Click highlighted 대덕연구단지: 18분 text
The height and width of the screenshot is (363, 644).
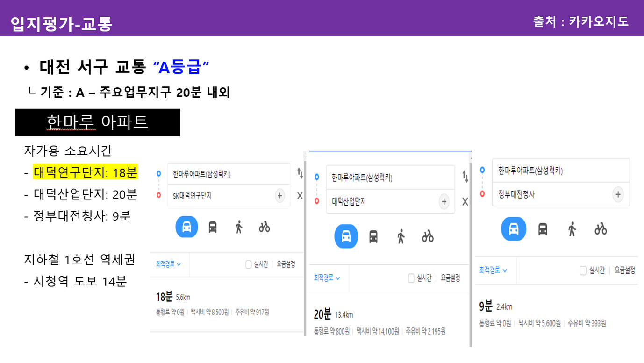[86, 172]
